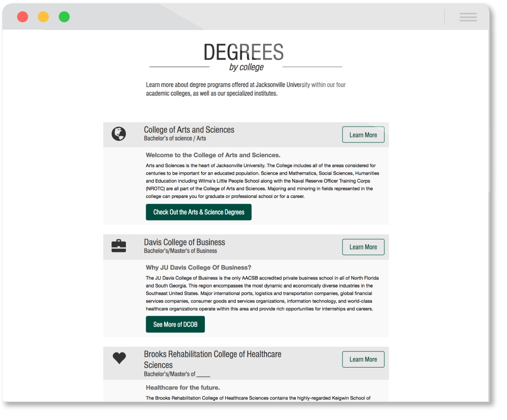Click the briefcase icon for Davis College

pos(119,246)
